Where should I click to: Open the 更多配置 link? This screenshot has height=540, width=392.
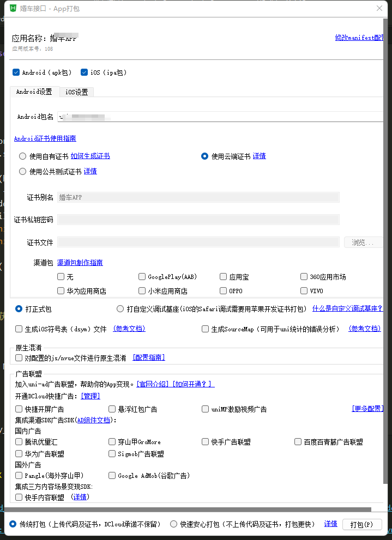tap(367, 409)
